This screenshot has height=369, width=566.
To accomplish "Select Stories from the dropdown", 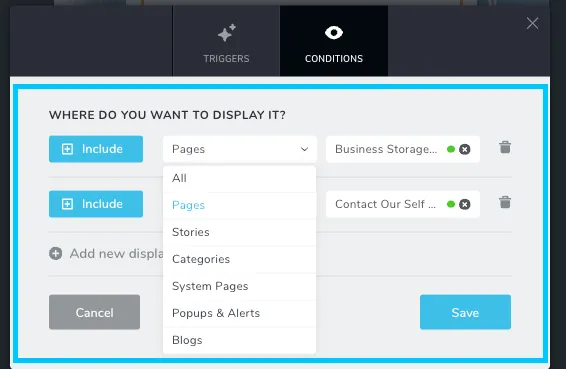I will 240,232.
